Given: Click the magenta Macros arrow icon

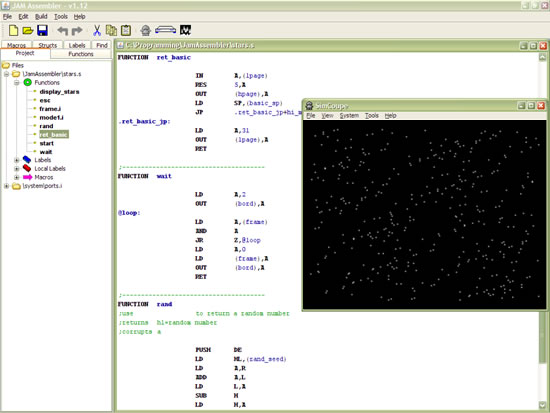Looking at the screenshot, I should [27, 177].
